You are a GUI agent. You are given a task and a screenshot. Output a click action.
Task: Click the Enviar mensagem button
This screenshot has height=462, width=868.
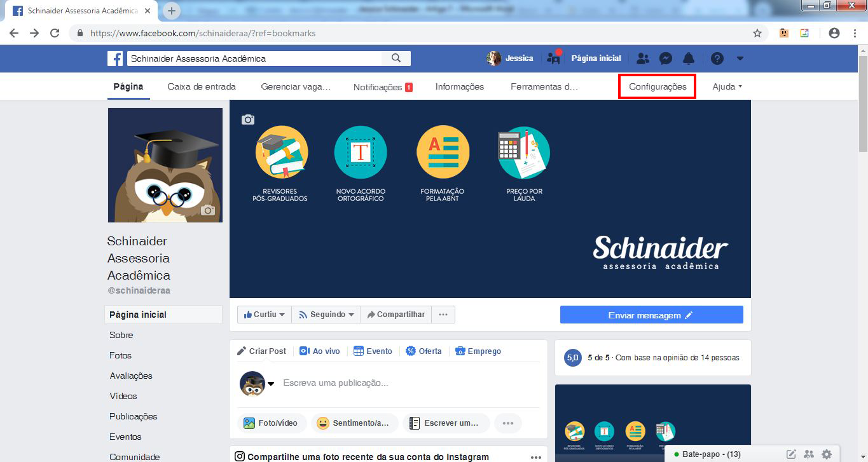pyautogui.click(x=651, y=315)
